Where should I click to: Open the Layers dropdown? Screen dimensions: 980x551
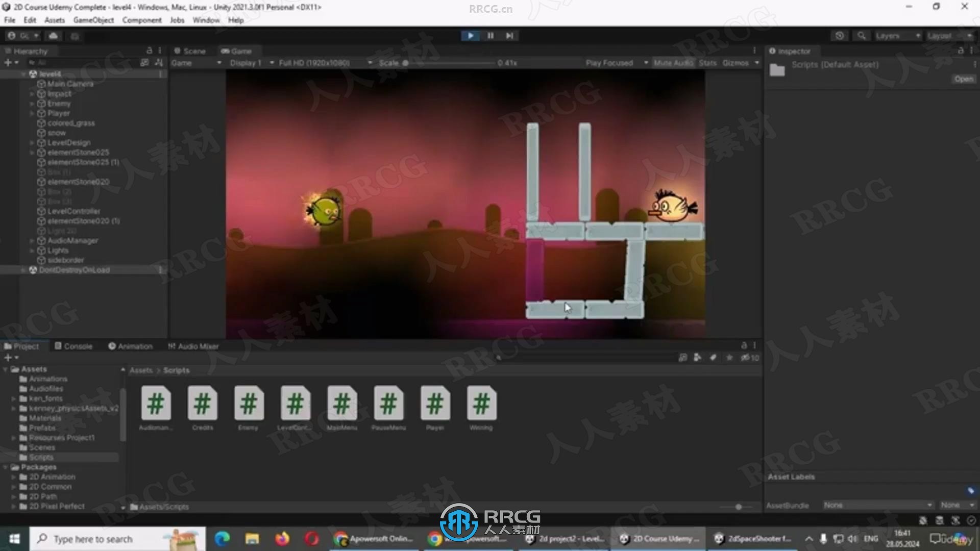point(898,36)
